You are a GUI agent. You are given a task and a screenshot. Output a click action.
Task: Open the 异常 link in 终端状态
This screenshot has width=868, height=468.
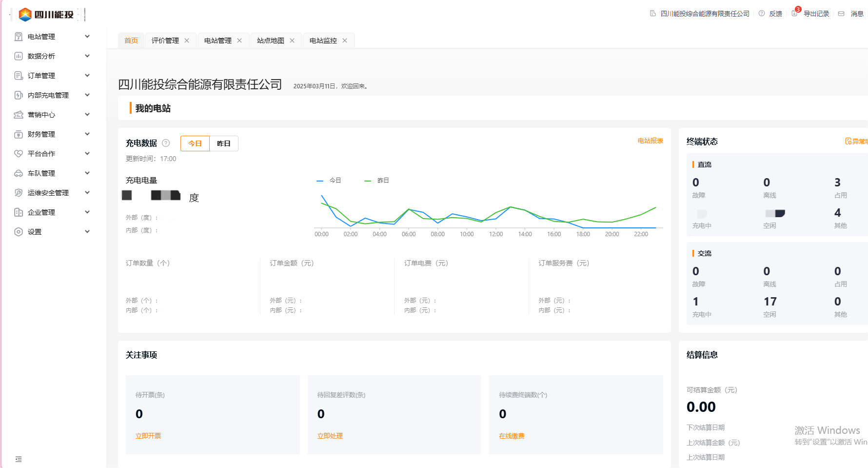[856, 142]
